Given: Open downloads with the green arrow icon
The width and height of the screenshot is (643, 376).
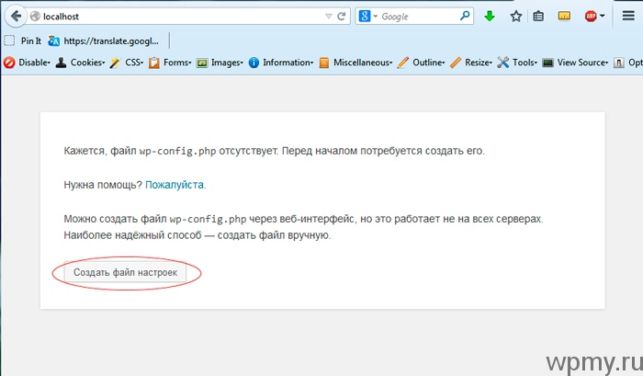Looking at the screenshot, I should coord(489,16).
